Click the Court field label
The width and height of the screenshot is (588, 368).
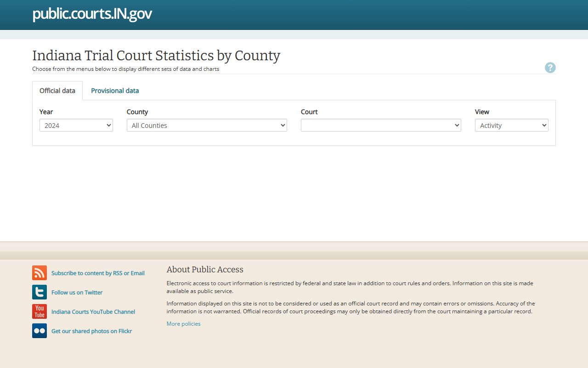pyautogui.click(x=309, y=112)
